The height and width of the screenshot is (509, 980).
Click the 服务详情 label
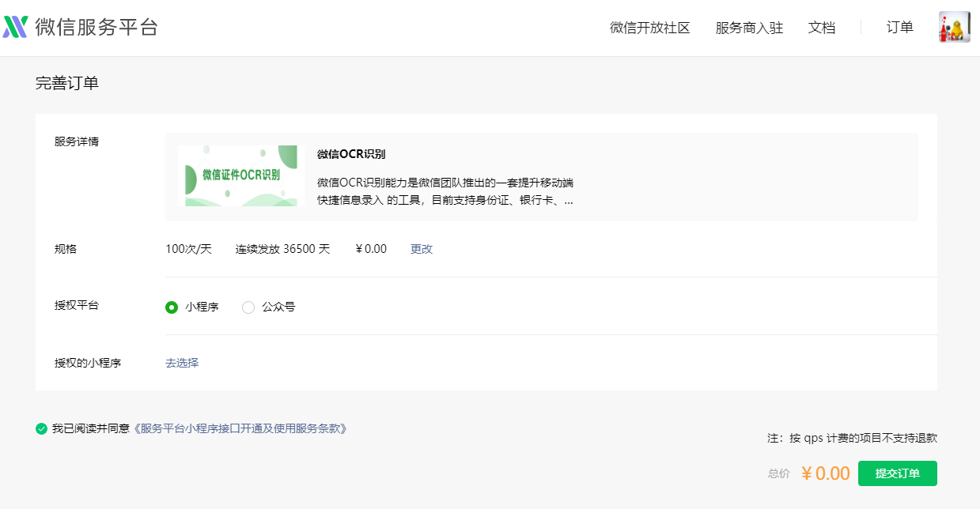(77, 141)
